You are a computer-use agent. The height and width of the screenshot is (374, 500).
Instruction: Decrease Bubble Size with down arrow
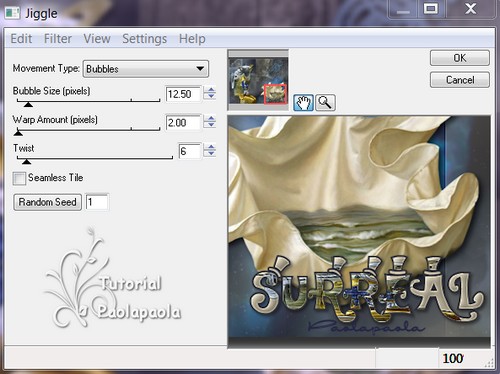coord(210,97)
